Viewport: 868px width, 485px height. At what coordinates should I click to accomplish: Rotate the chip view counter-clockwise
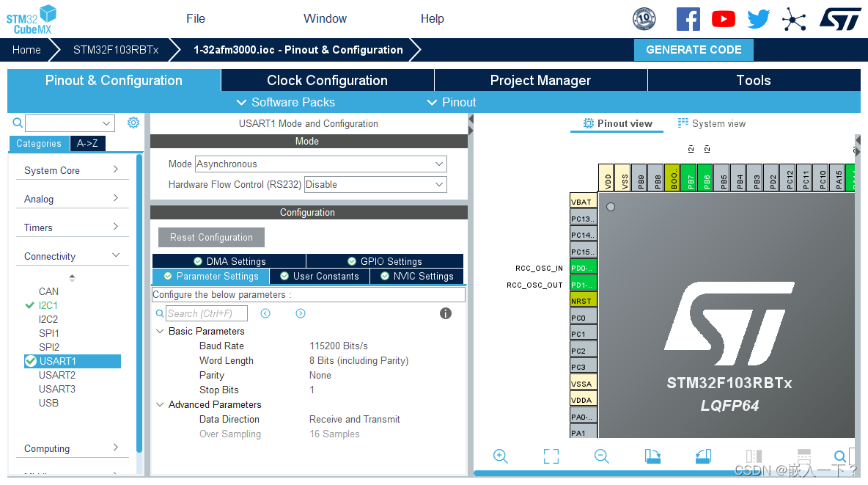tap(703, 456)
